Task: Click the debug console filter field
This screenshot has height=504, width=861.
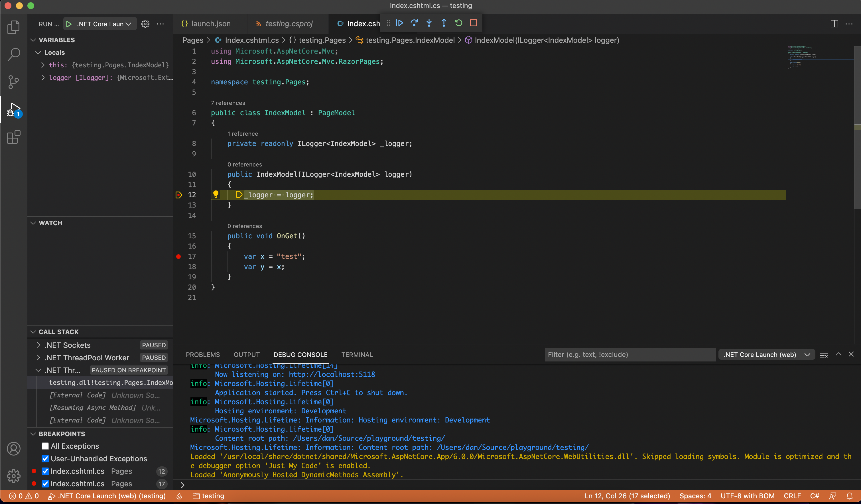Action: [630, 355]
